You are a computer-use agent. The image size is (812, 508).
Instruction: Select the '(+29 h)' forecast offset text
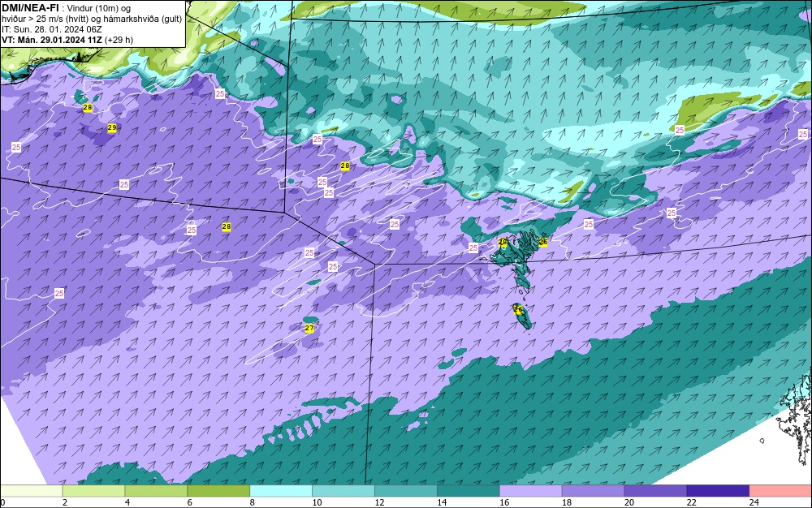pyautogui.click(x=119, y=40)
